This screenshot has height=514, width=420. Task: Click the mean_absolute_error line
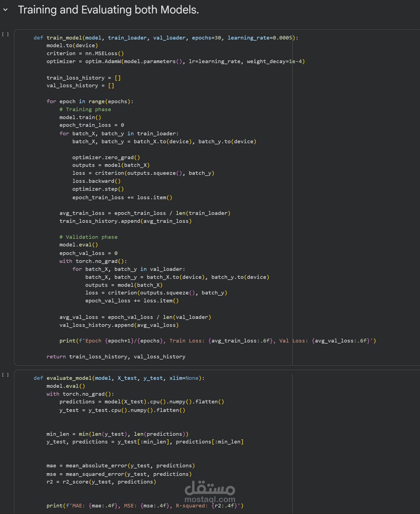click(121, 466)
